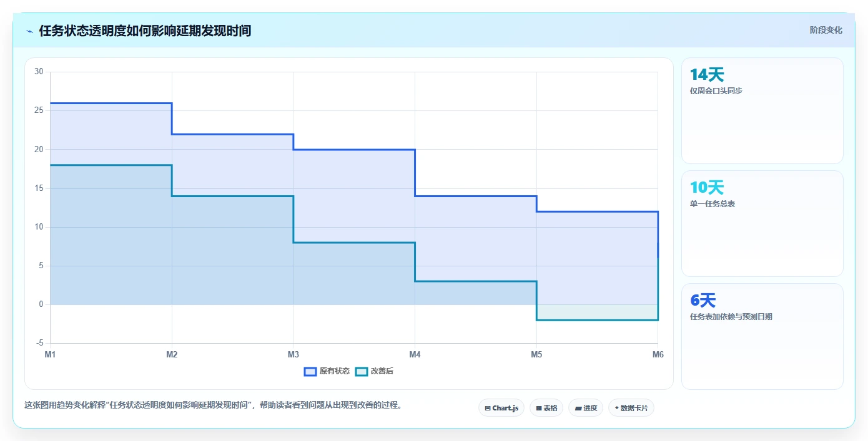This screenshot has height=441, width=868.
Task: Click the M1 x-axis label
Action: (50, 354)
